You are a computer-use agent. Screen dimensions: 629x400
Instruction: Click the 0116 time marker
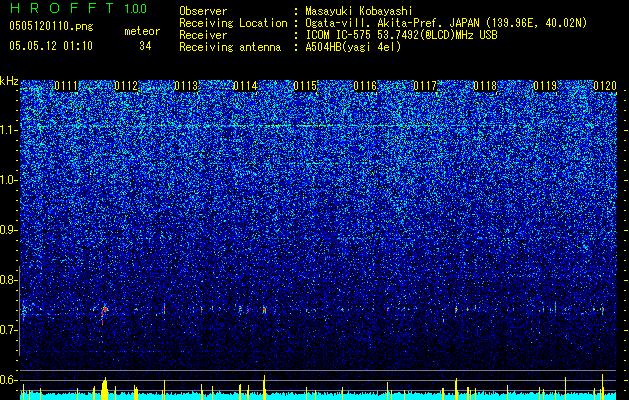pos(365,86)
